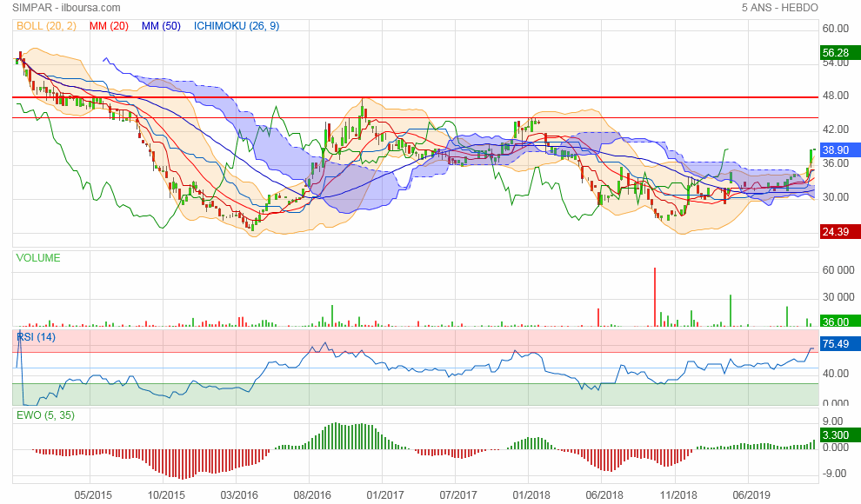This screenshot has width=861, height=504.
Task: Click the 01/2018 date axis label
Action: click(531, 495)
